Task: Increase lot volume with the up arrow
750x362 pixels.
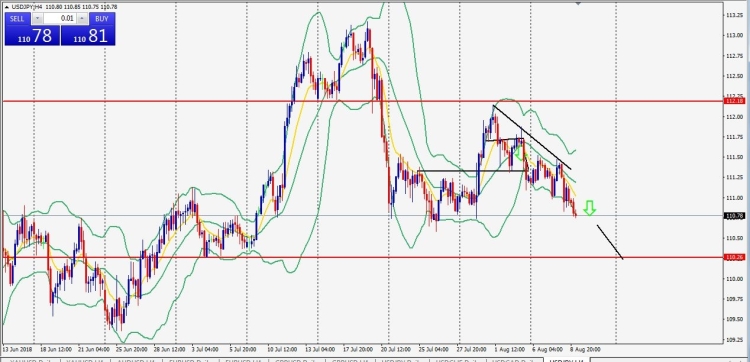Action: coord(82,19)
